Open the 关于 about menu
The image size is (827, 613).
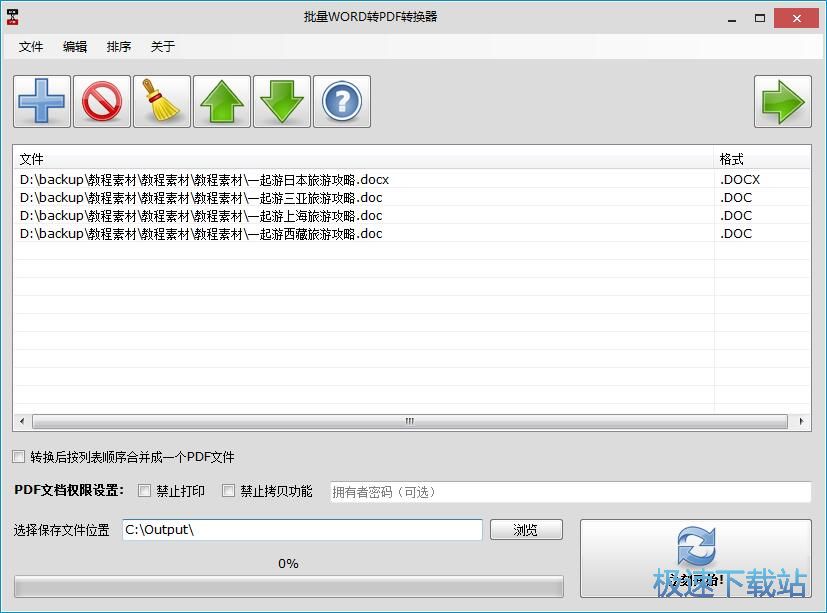[162, 45]
